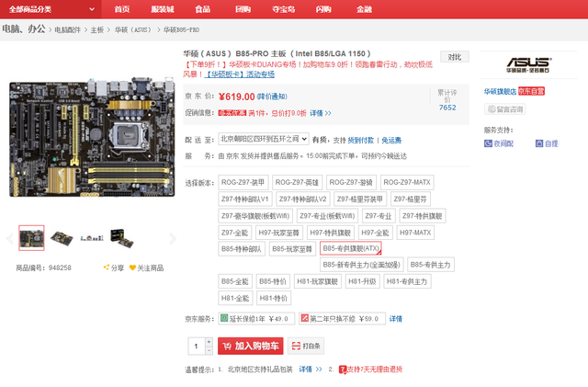
Task: Open the 首页 home tab
Action: [x=122, y=9]
